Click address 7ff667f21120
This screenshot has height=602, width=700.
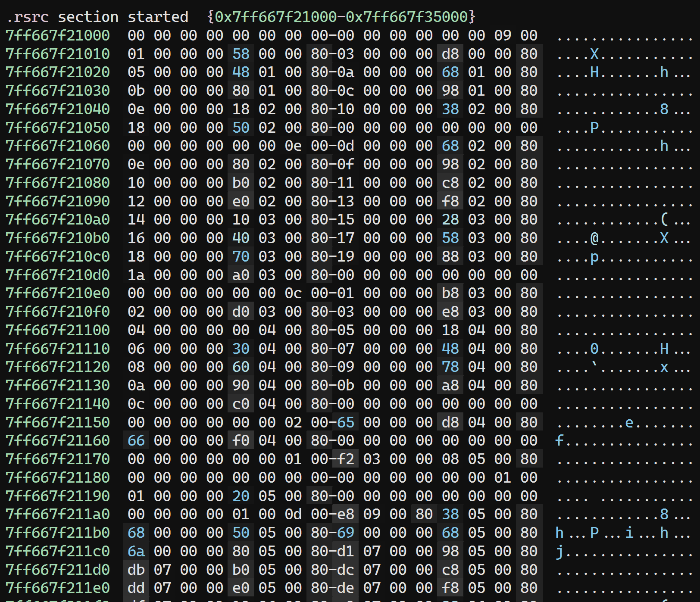(58, 367)
